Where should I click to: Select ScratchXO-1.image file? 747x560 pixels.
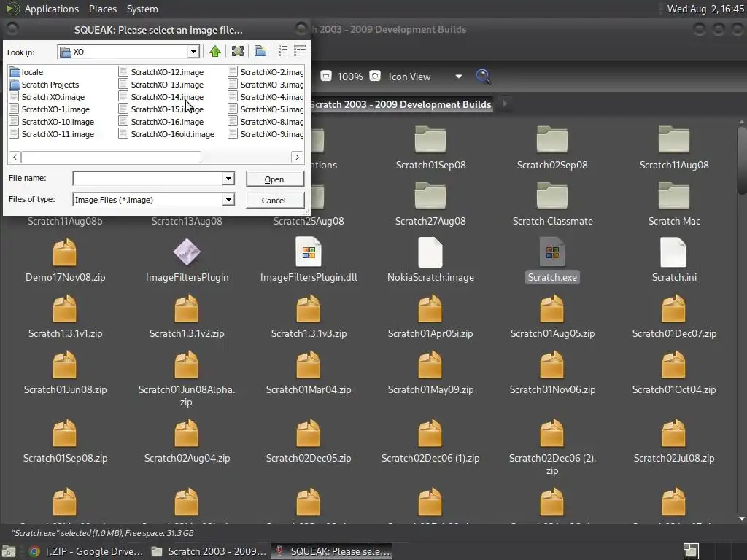50,109
